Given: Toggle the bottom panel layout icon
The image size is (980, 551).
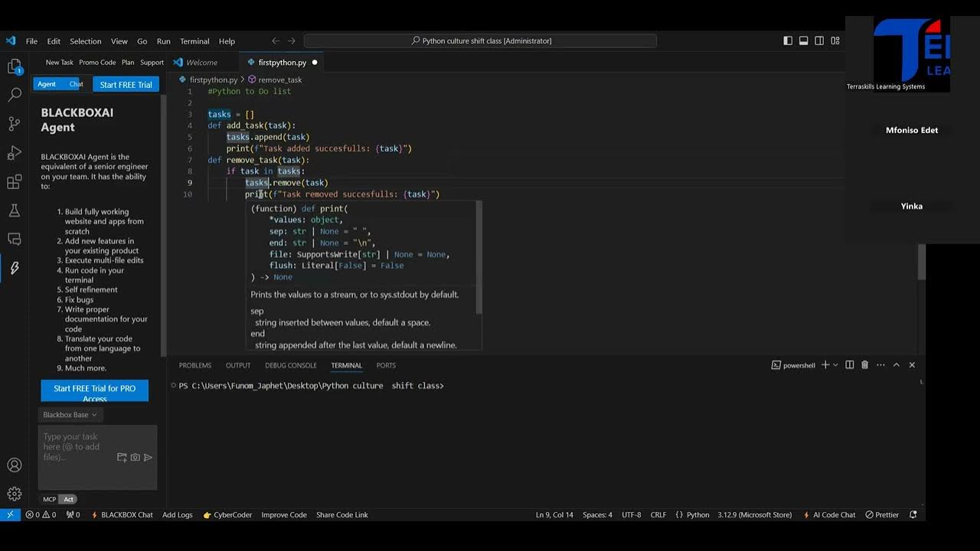Looking at the screenshot, I should click(804, 41).
